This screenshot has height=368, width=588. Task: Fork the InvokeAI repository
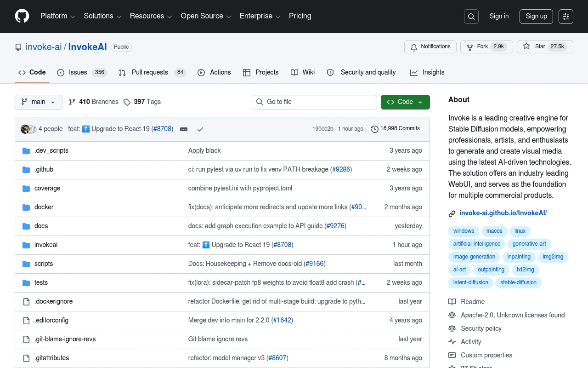pos(486,47)
